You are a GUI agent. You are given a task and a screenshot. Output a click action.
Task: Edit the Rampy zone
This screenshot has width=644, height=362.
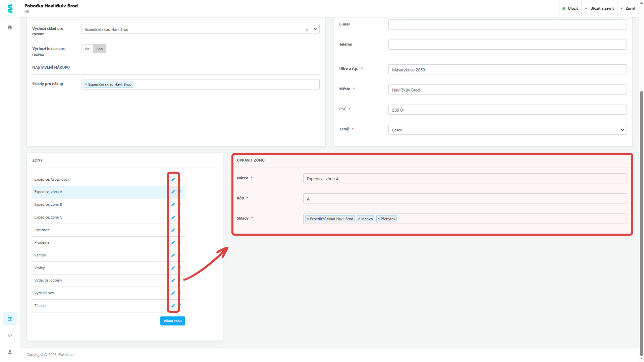(x=173, y=255)
